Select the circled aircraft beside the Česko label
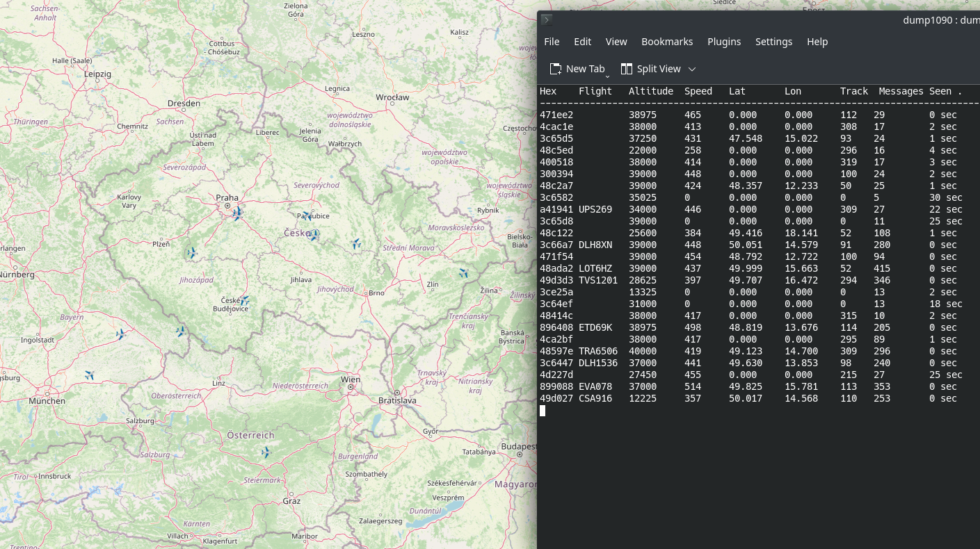980x549 pixels. point(314,235)
